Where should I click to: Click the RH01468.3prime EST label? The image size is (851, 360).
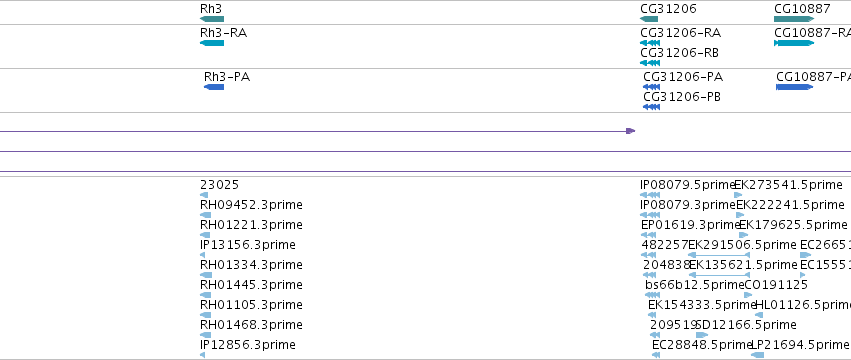(x=251, y=325)
